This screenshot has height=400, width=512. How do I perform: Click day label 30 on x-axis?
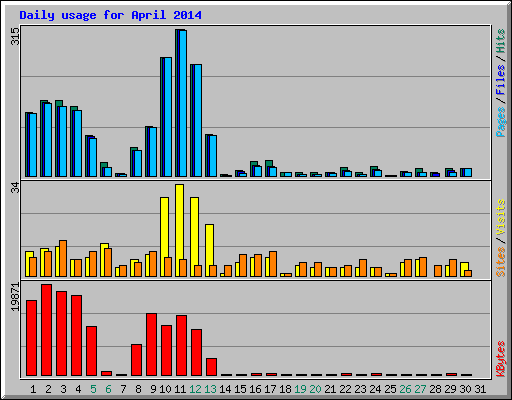point(465,389)
